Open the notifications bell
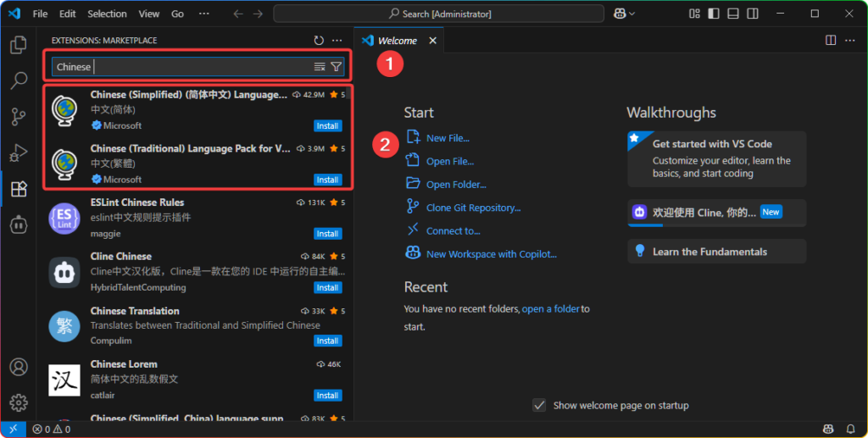The width and height of the screenshot is (868, 438). pos(850,430)
